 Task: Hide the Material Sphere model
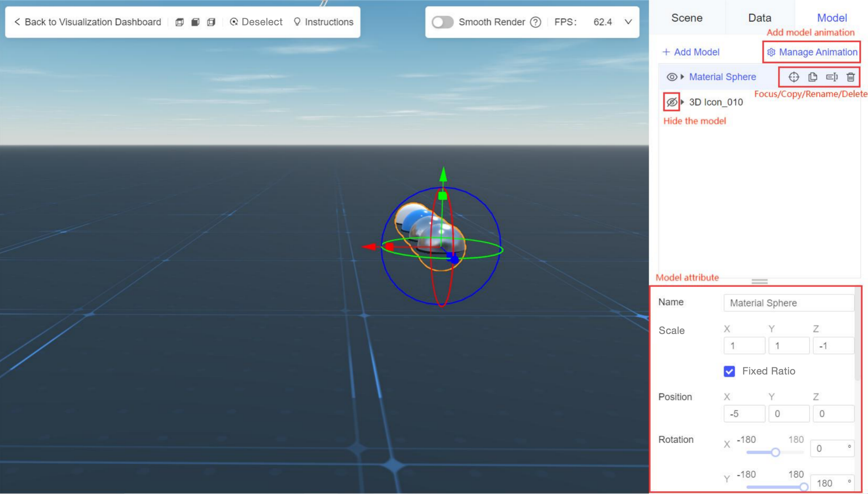click(671, 77)
